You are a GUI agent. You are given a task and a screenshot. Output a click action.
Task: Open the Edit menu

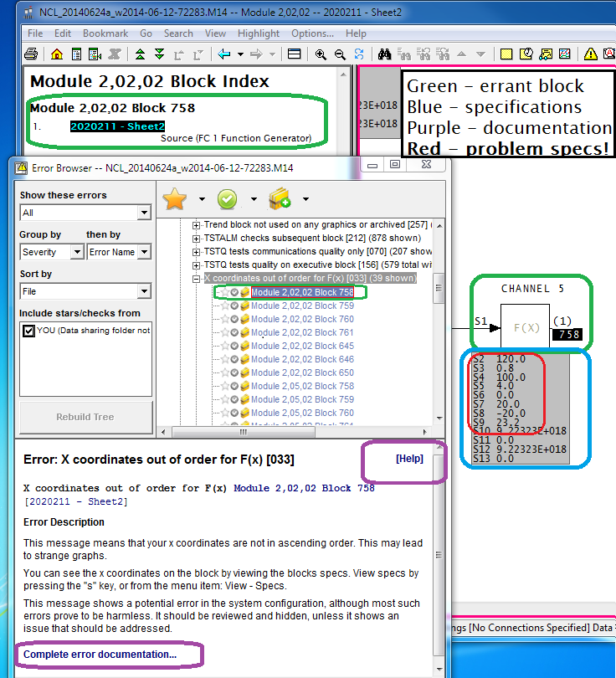63,33
